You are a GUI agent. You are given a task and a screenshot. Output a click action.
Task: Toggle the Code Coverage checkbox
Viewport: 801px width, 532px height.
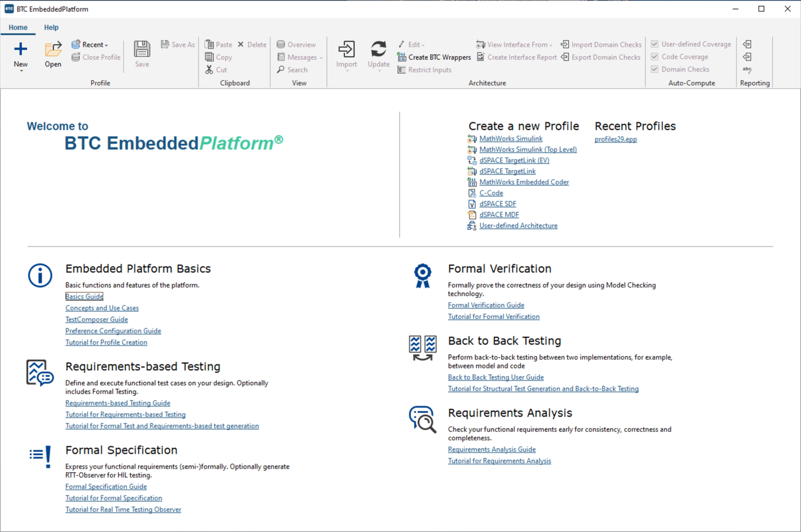[654, 57]
